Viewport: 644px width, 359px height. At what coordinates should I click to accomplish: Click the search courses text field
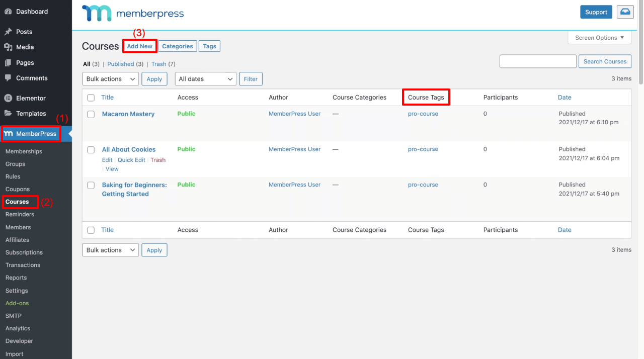coord(537,61)
